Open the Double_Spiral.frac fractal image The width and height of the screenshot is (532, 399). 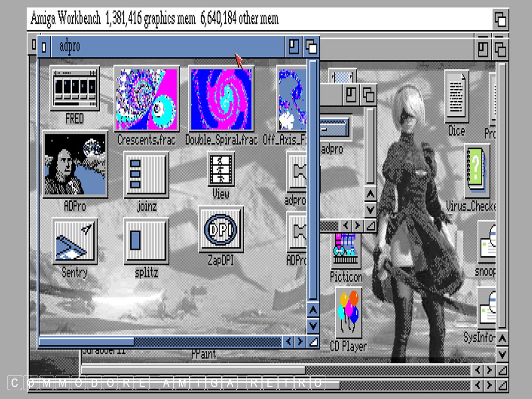221,99
